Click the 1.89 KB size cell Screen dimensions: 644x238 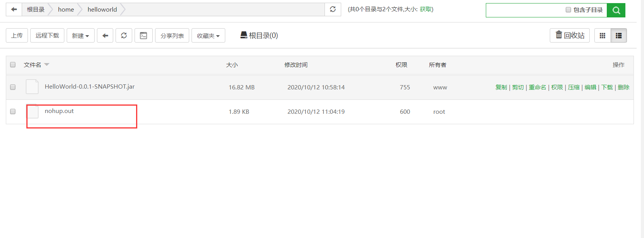point(239,112)
